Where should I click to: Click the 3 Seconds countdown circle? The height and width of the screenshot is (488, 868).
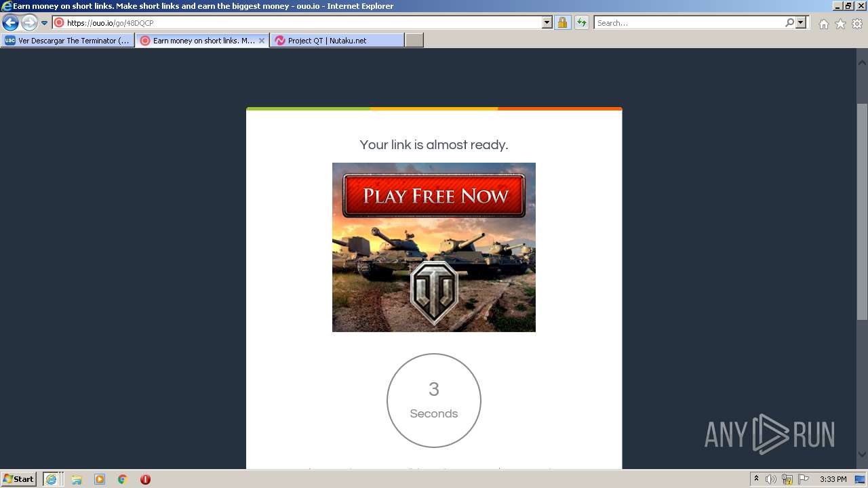434,401
